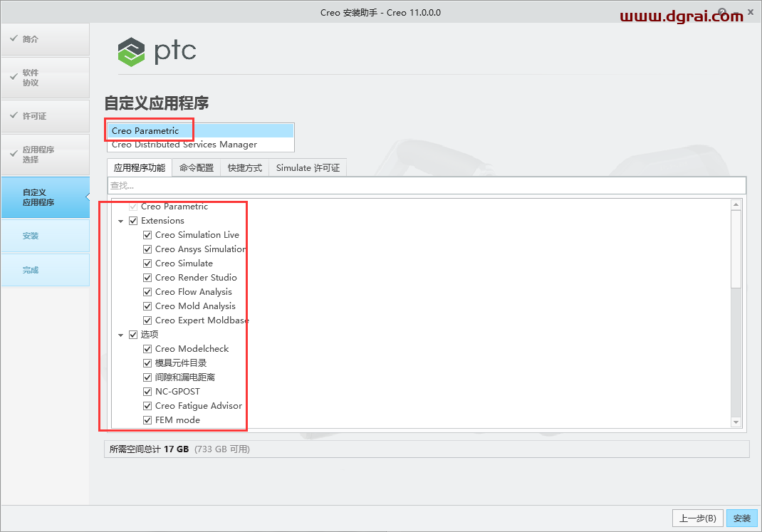Click the FEM mode tree label
Screen dimensions: 762x532
(177, 419)
